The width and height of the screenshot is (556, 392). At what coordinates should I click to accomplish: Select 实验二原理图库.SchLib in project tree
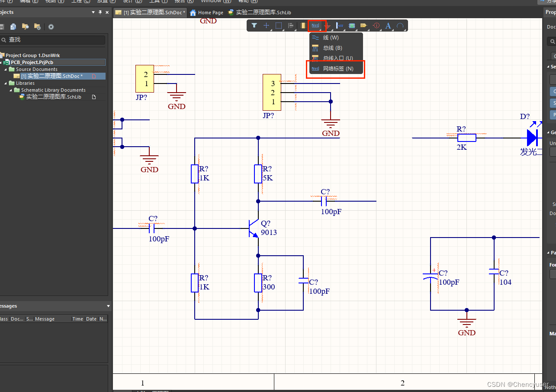(54, 97)
